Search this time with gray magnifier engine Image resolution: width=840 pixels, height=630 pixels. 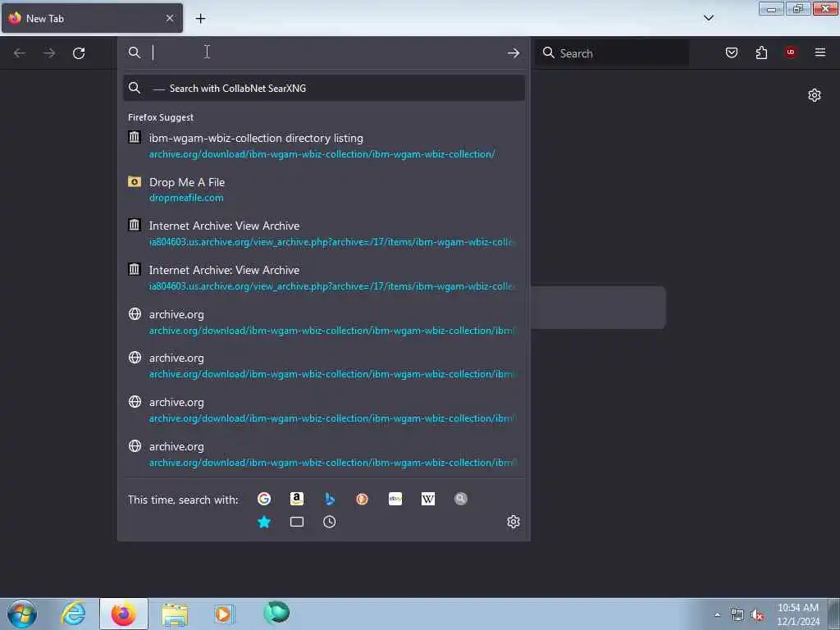[x=461, y=500]
